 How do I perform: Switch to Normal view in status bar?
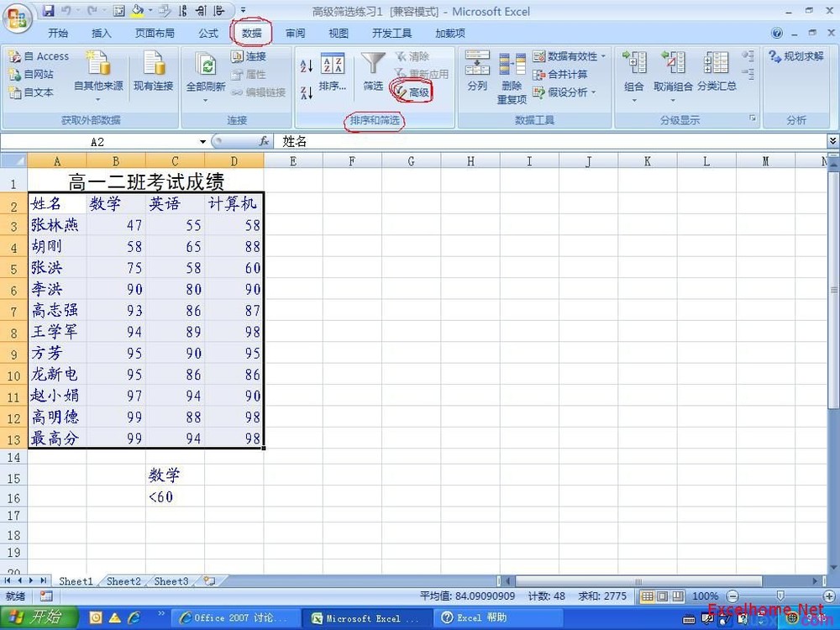pos(647,596)
